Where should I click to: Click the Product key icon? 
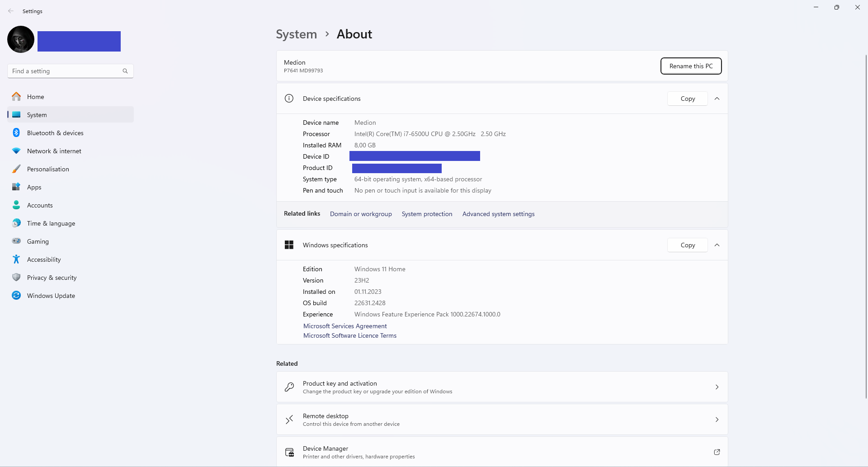click(x=289, y=387)
